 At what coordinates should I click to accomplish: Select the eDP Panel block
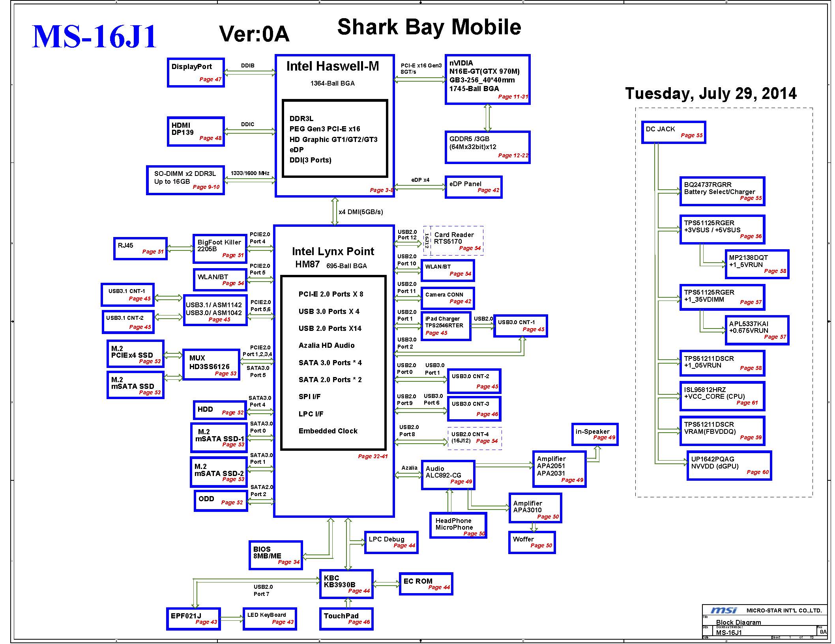473,187
